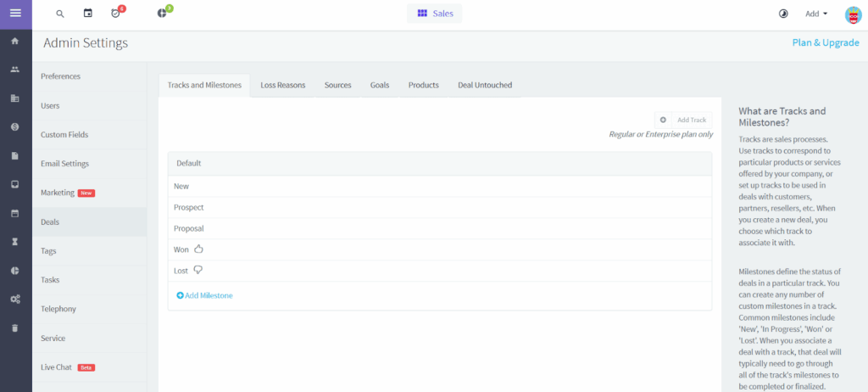Open Companies building icon in sidebar
Screen dimensions: 868x392
click(15, 98)
